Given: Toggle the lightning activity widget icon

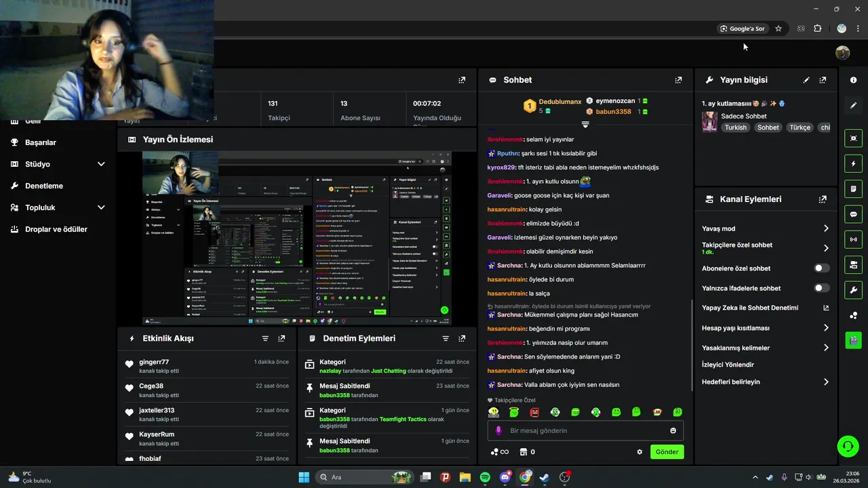Looking at the screenshot, I should click(853, 163).
